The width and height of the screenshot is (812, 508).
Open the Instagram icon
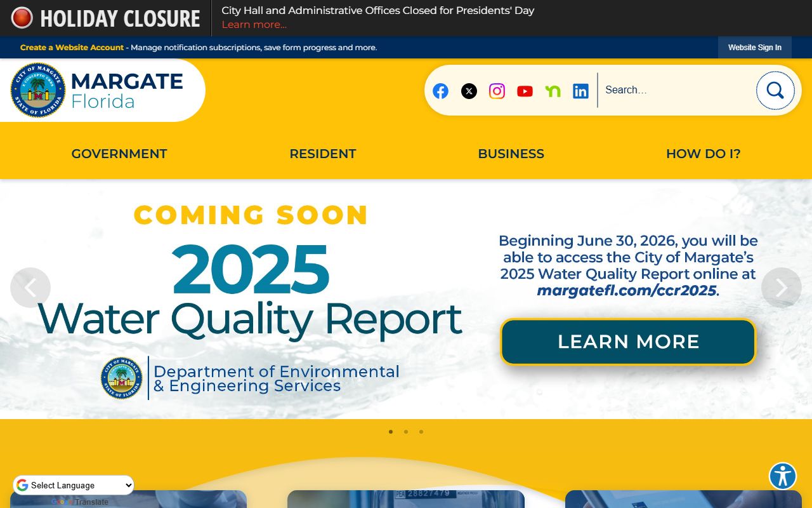(x=497, y=91)
